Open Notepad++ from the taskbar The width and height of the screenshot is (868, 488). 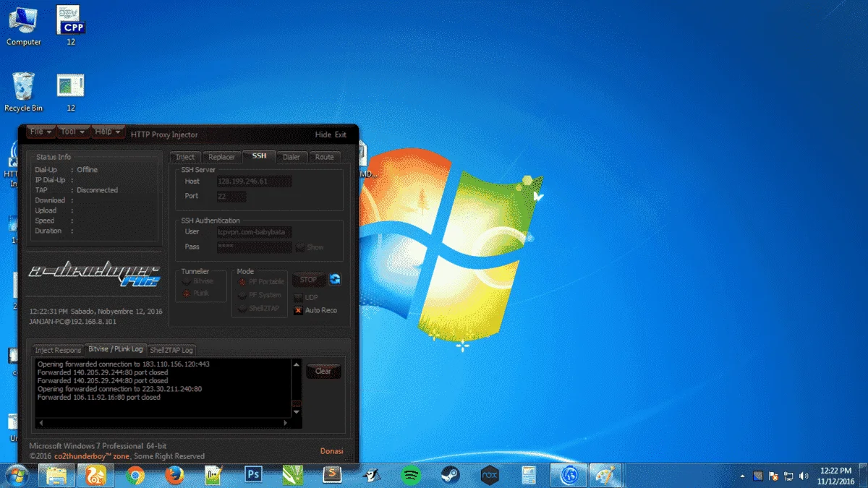click(x=213, y=475)
